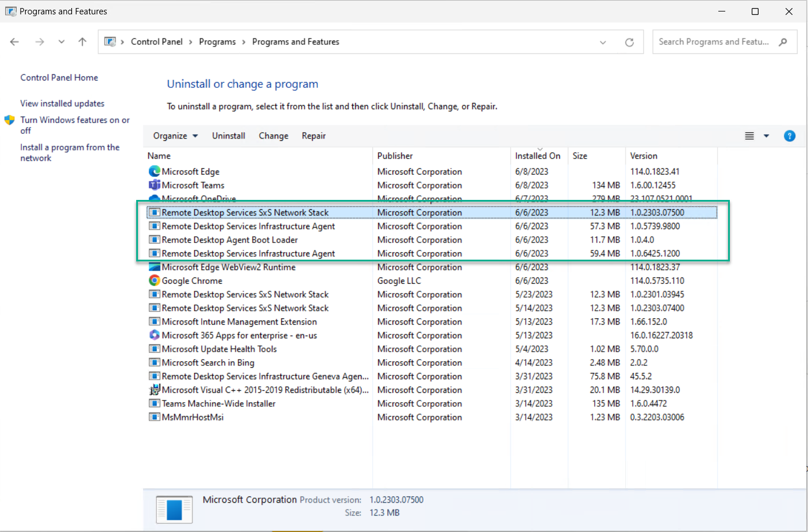
Task: Click the Visual C++ Redistributable icon
Action: (x=154, y=390)
